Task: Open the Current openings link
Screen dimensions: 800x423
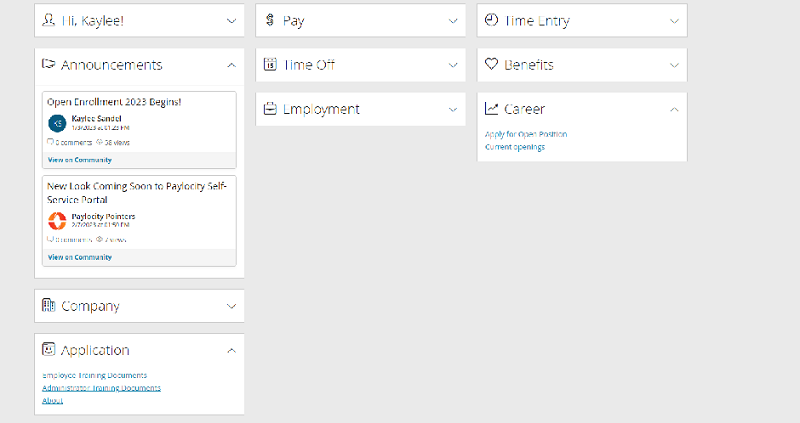Action: point(515,147)
